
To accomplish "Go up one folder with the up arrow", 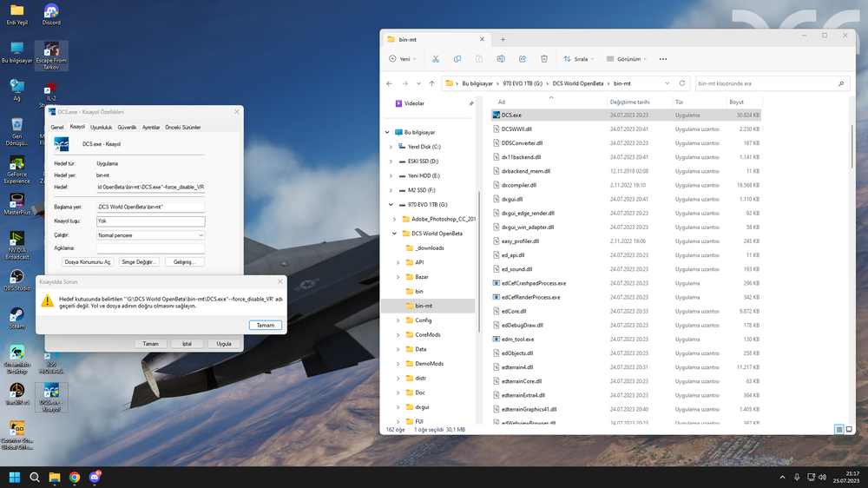I will click(x=431, y=83).
